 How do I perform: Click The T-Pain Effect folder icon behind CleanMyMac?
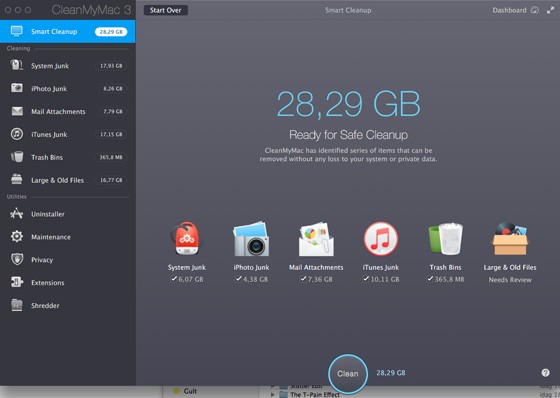(283, 394)
